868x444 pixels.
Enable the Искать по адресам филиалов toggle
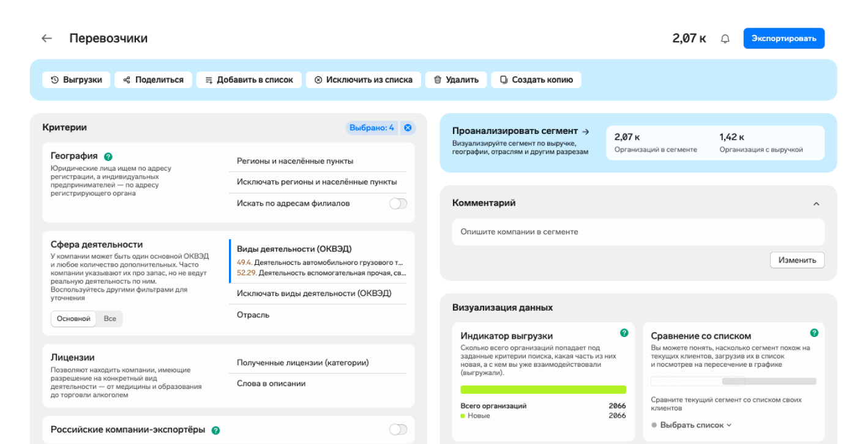(x=397, y=203)
